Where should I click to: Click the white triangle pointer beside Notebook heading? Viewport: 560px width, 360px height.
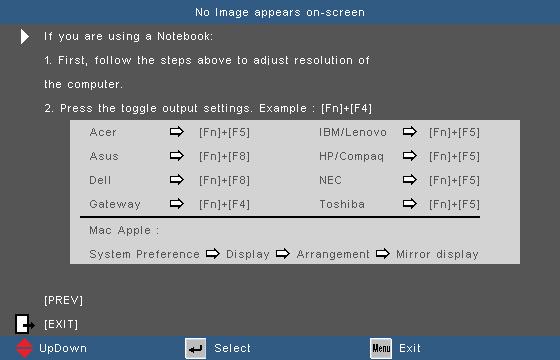tap(25, 36)
